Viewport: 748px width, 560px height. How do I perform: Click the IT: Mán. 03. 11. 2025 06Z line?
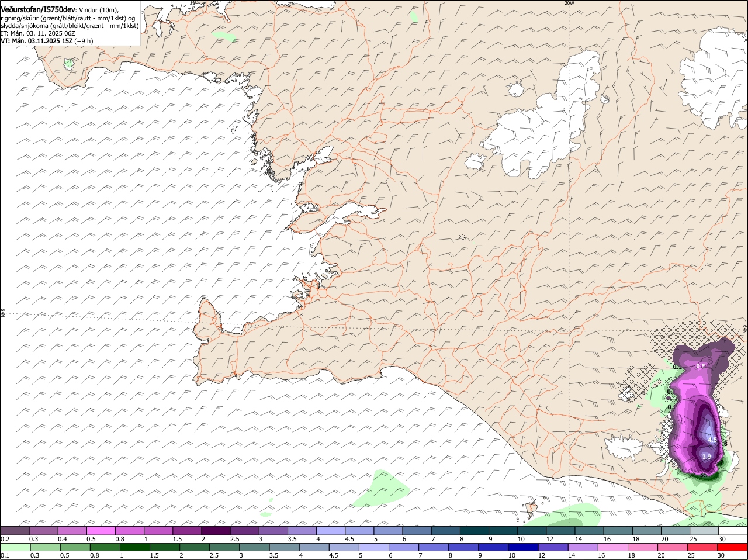(x=38, y=33)
